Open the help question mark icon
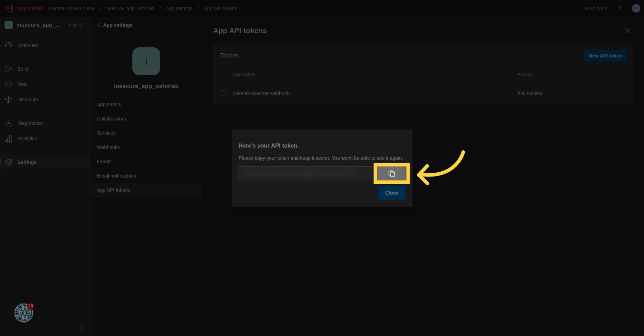Screen dimensions: 644x336 pyautogui.click(x=619, y=8)
